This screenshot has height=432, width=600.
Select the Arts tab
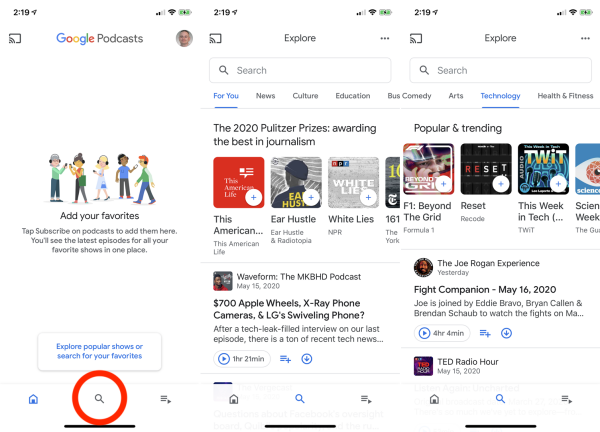[x=456, y=96]
